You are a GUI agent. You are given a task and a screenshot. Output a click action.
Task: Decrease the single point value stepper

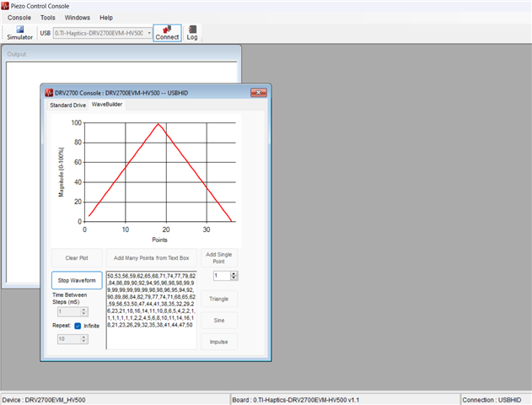coord(234,278)
